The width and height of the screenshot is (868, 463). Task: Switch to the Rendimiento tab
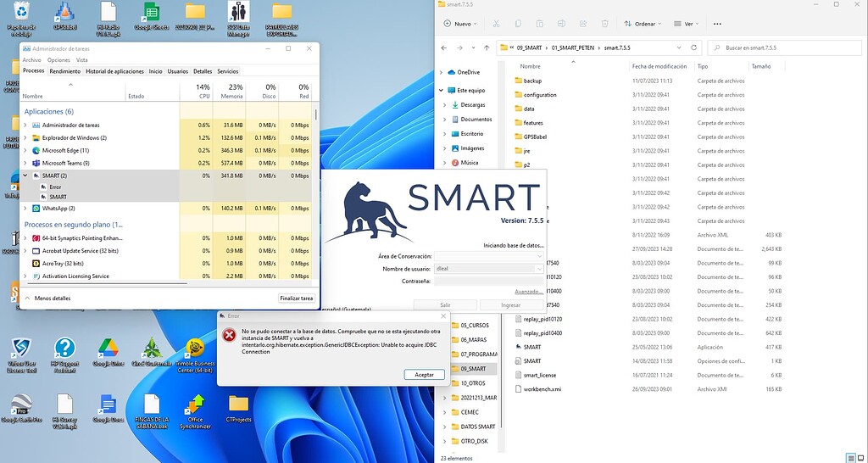coord(64,71)
